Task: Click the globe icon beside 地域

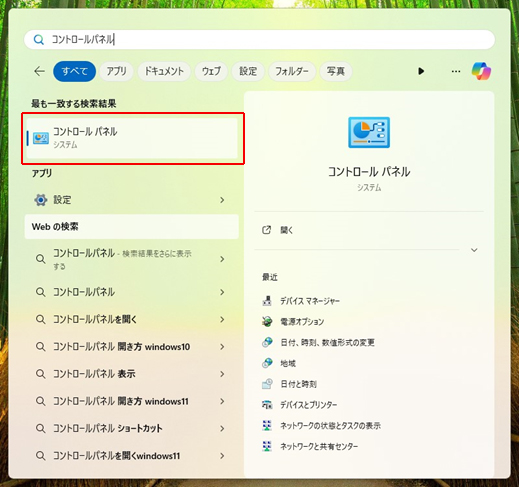Action: point(267,363)
